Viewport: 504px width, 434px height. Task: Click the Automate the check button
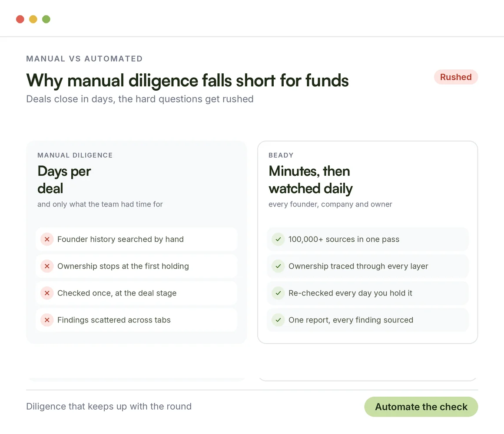421,407
